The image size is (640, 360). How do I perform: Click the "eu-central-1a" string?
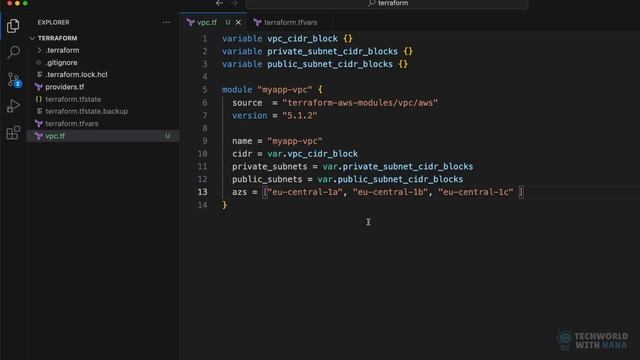(x=305, y=192)
